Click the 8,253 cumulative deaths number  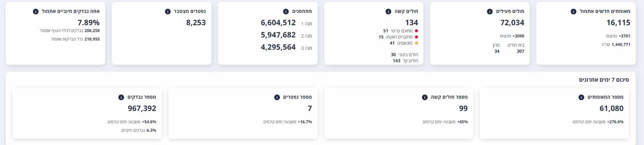click(196, 23)
